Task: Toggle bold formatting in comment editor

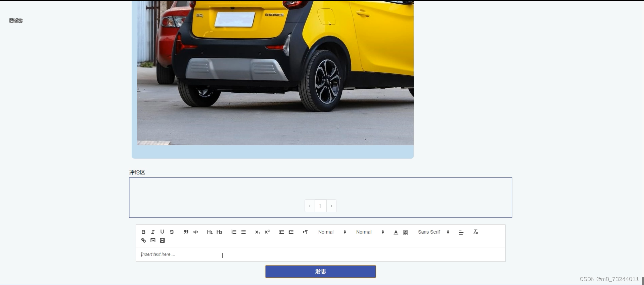Action: (143, 232)
